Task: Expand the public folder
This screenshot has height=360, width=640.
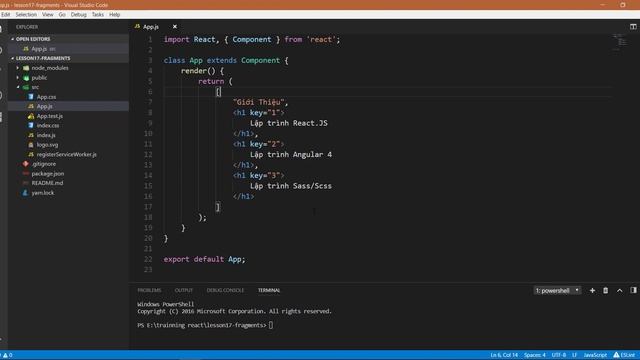Action: 39,78
